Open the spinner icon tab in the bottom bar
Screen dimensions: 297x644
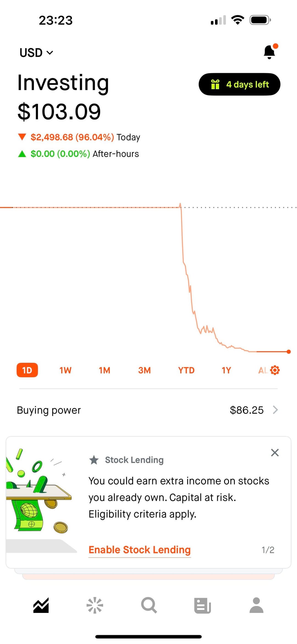pos(95,605)
